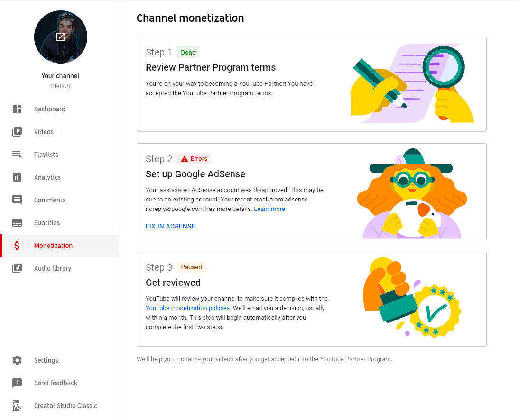519x420 pixels.
Task: Click the FIX IN ADSENSE button
Action: pos(170,226)
